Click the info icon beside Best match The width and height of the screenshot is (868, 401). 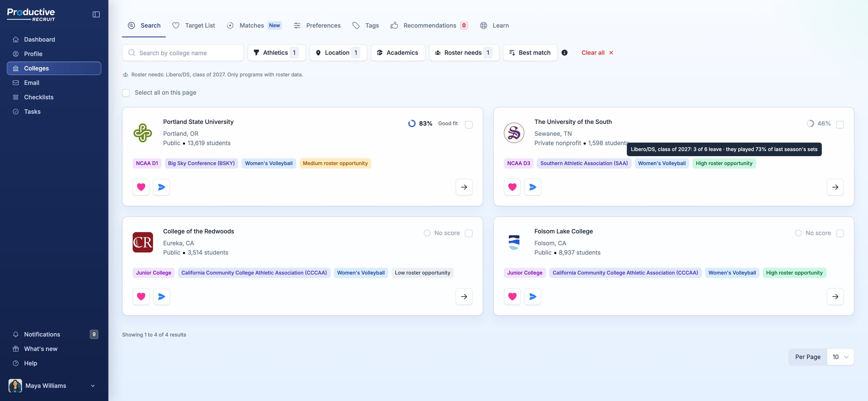click(564, 53)
